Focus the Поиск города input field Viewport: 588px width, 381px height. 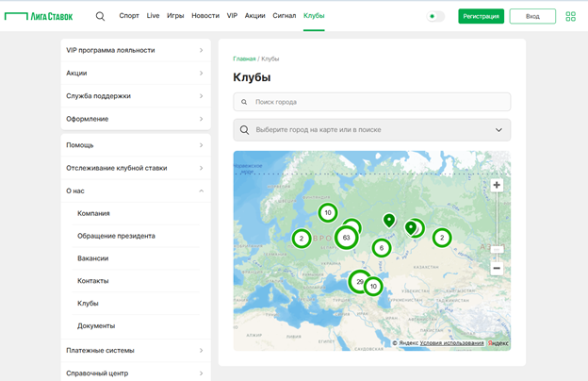point(372,102)
